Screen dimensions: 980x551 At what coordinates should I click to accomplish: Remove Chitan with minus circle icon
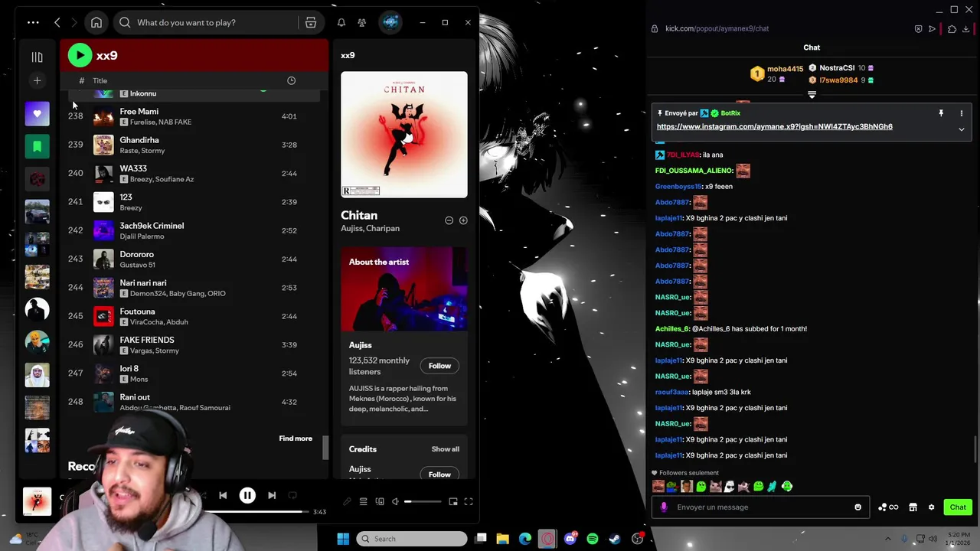point(449,220)
